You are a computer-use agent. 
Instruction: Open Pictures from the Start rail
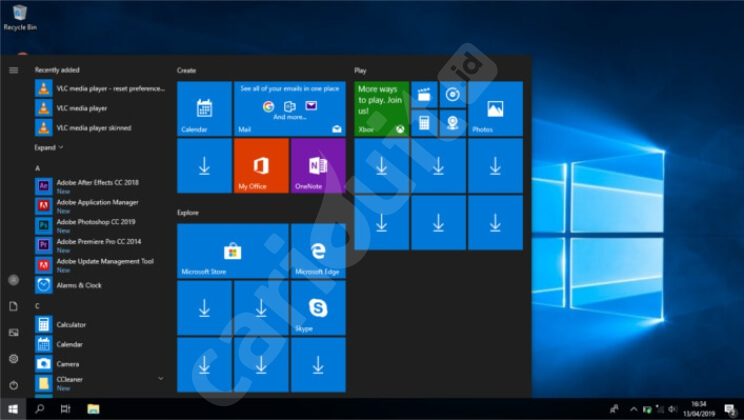(13, 332)
